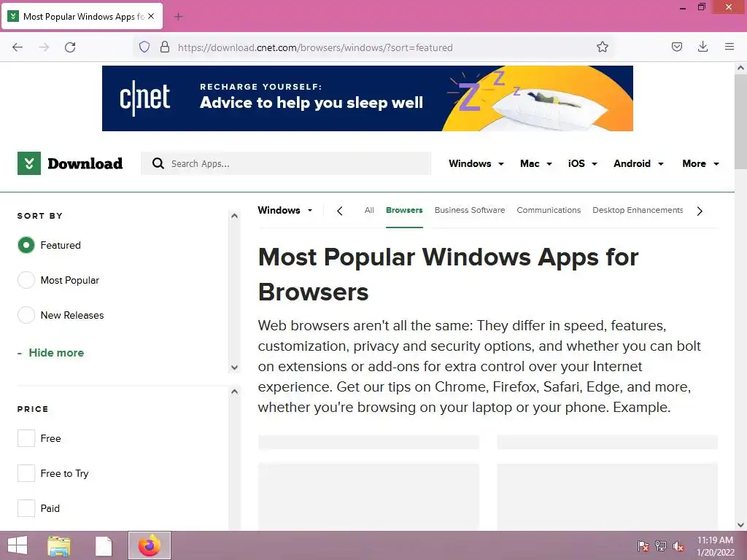Image resolution: width=747 pixels, height=560 pixels.
Task: Click the search magnifier icon
Action: (158, 163)
